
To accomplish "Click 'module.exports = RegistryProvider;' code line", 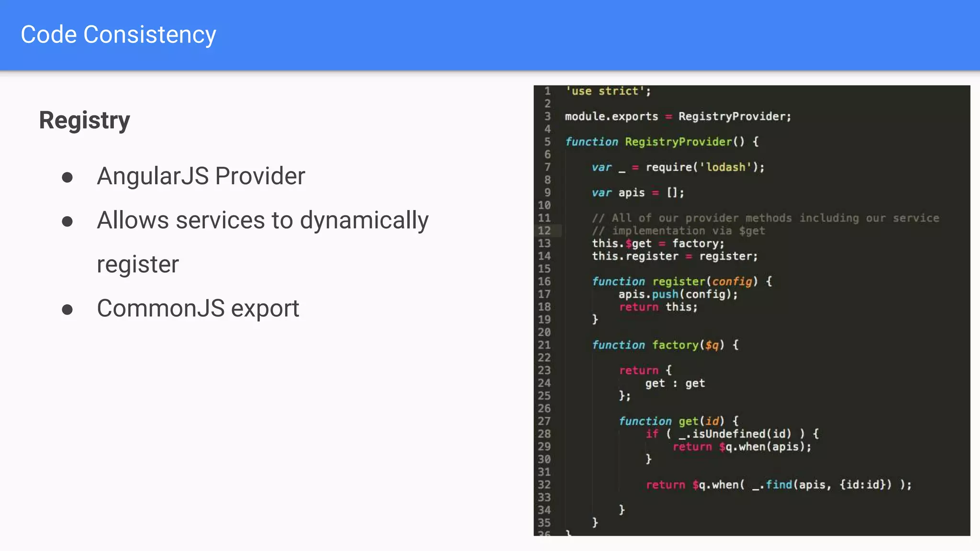I will tap(678, 117).
